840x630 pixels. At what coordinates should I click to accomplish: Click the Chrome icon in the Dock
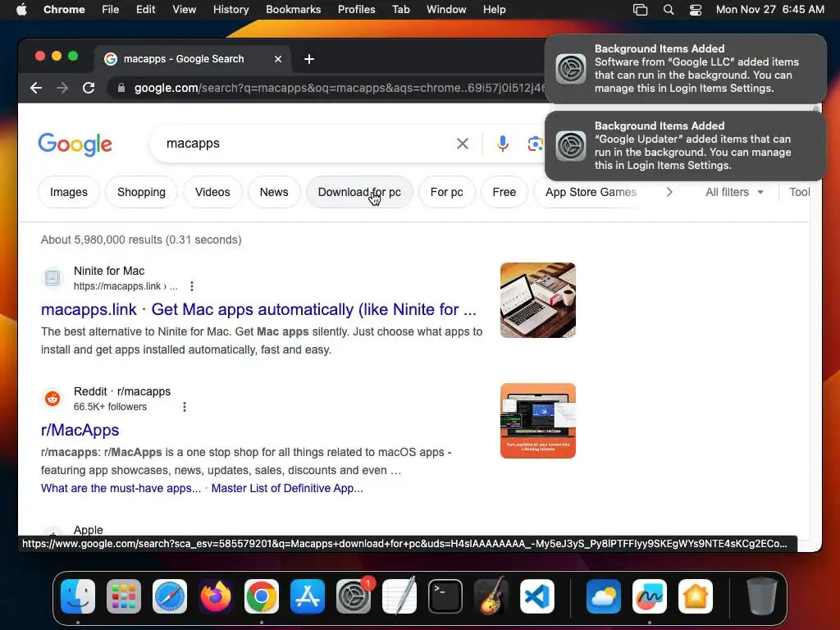tap(262, 596)
